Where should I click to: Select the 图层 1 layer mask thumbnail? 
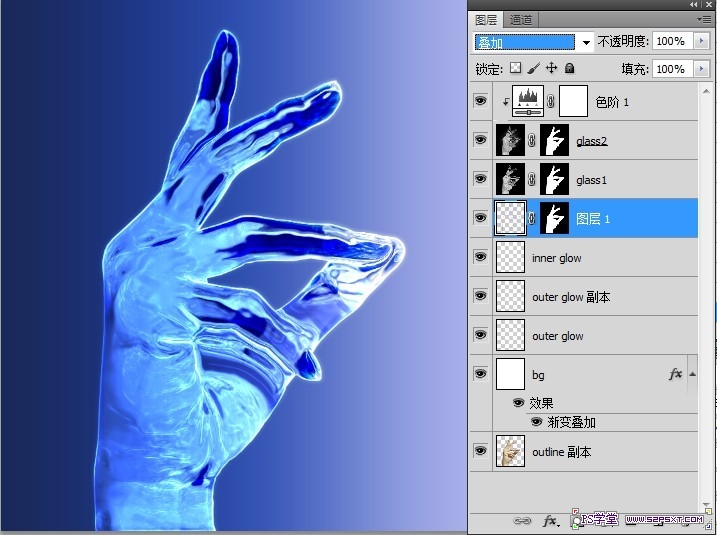pos(555,218)
